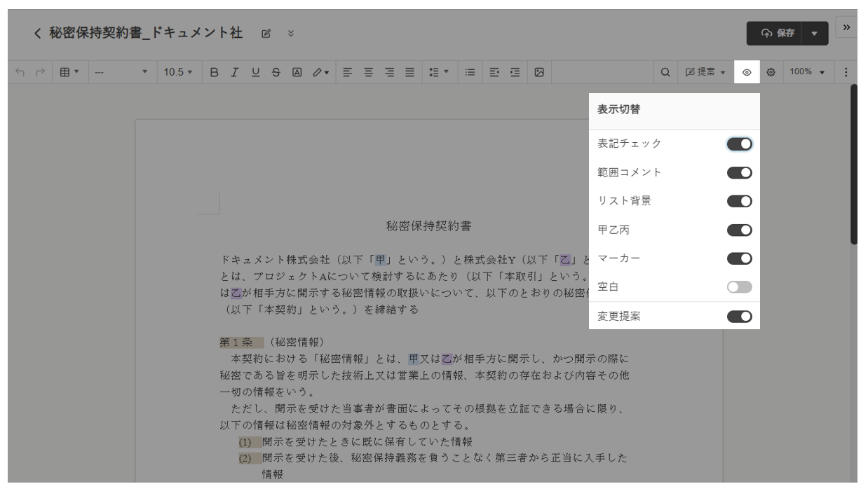This screenshot has width=868, height=491.
Task: Open the save options arrow dropdown
Action: [x=814, y=33]
